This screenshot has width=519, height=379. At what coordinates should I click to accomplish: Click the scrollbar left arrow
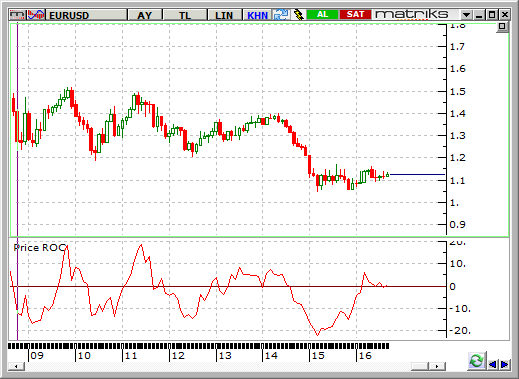coord(16,366)
